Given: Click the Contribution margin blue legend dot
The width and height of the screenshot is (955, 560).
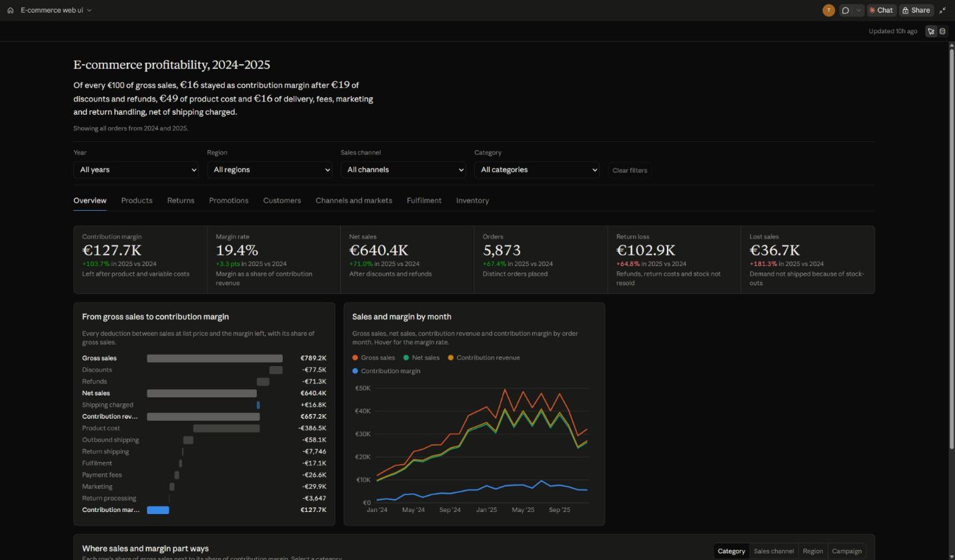Looking at the screenshot, I should (355, 371).
